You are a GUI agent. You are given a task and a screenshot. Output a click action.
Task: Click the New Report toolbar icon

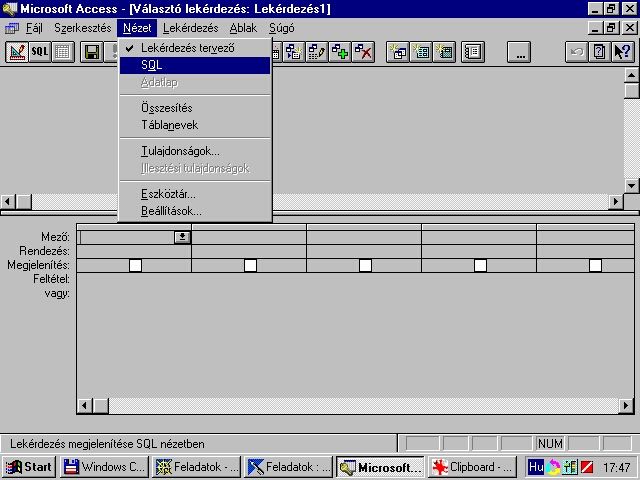(x=444, y=52)
